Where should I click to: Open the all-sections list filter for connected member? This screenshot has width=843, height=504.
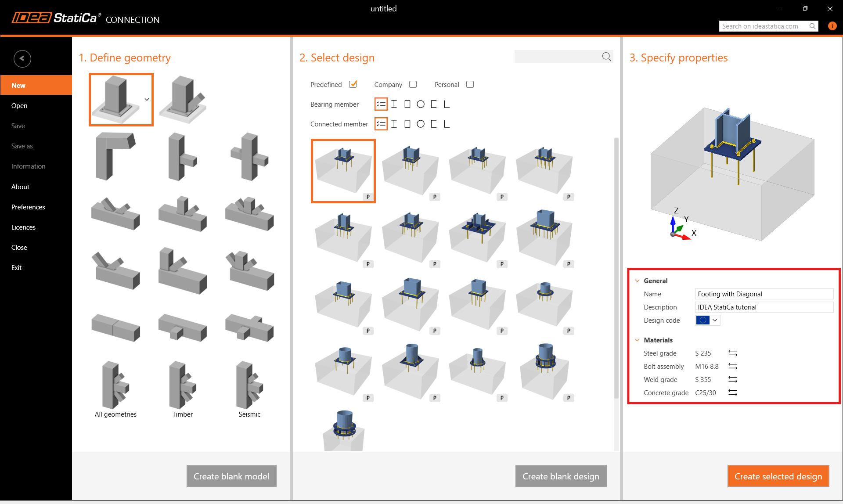point(381,123)
